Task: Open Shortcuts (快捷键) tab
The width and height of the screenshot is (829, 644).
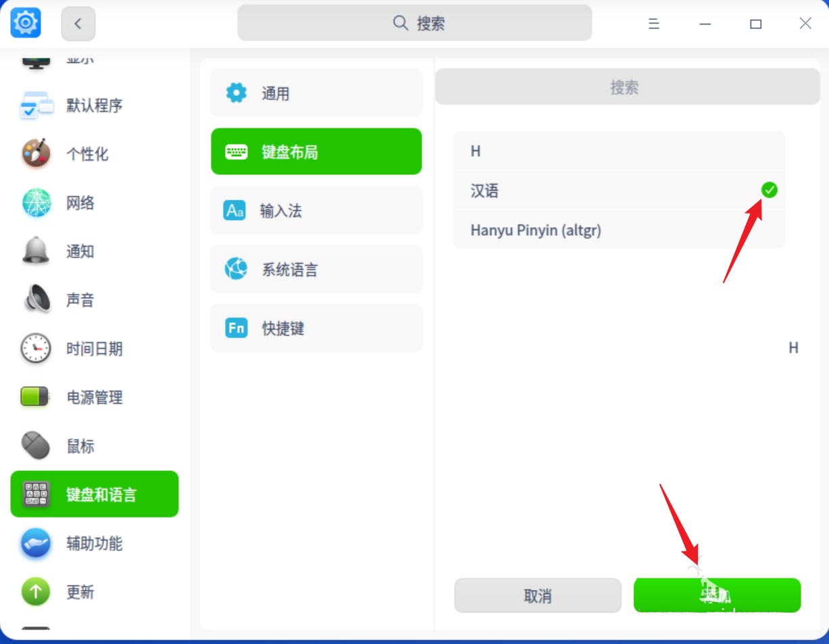Action: click(316, 328)
